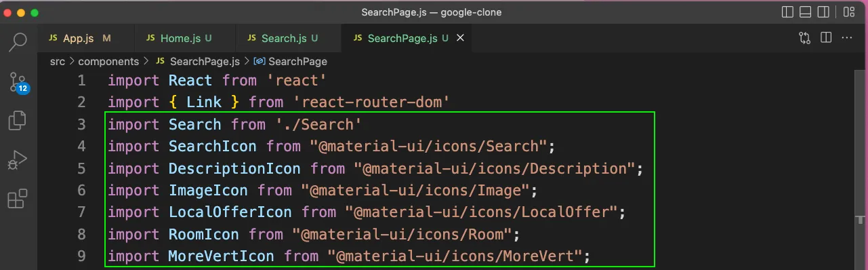
Task: Click './Search' path on line 3
Action: (x=319, y=124)
